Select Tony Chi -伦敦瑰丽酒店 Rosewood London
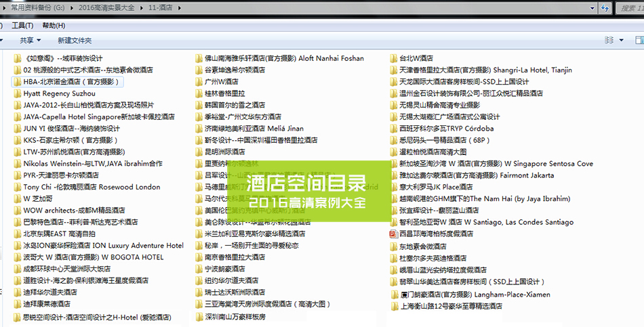 [92, 187]
